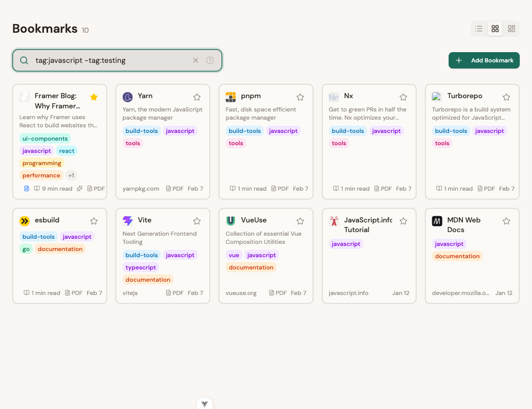The width and height of the screenshot is (532, 409).
Task: Favorite the MDN Web Docs bookmark
Action: [506, 221]
